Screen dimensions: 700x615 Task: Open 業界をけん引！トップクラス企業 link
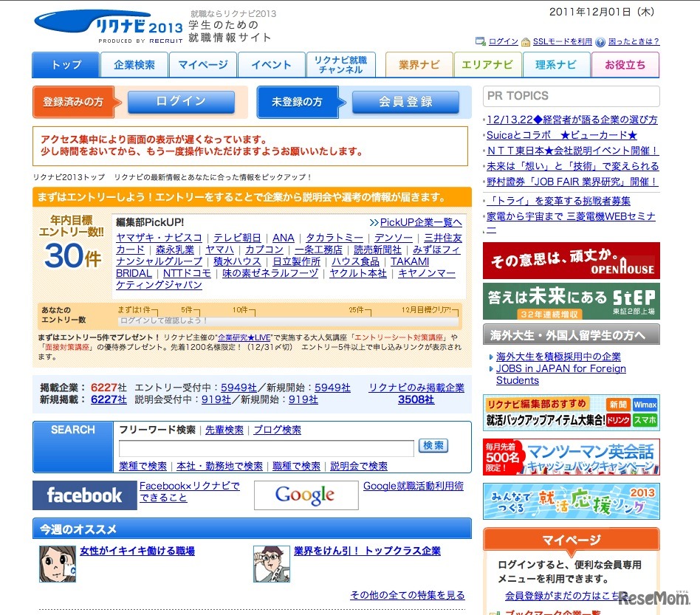(368, 551)
